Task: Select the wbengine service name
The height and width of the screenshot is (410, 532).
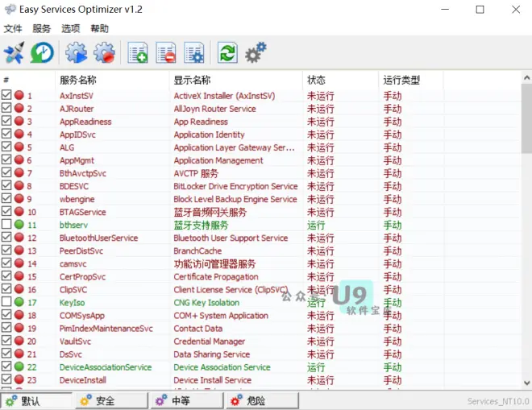Action: coord(77,199)
